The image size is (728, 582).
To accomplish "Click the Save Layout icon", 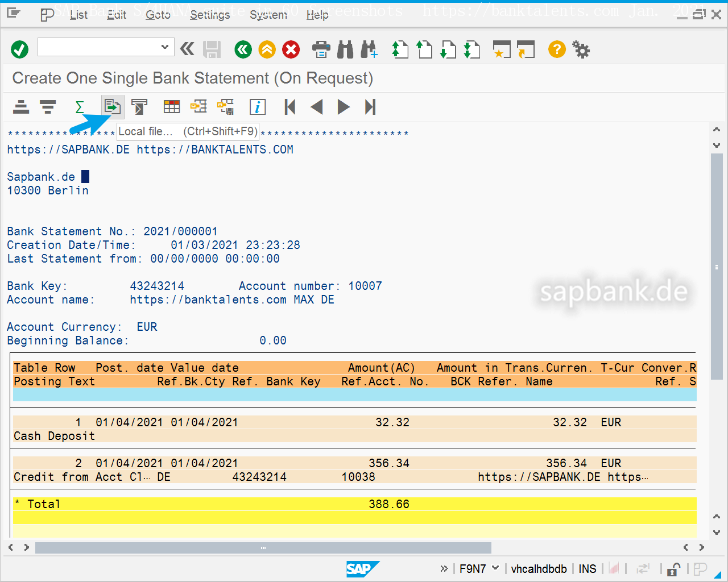I will tap(226, 106).
